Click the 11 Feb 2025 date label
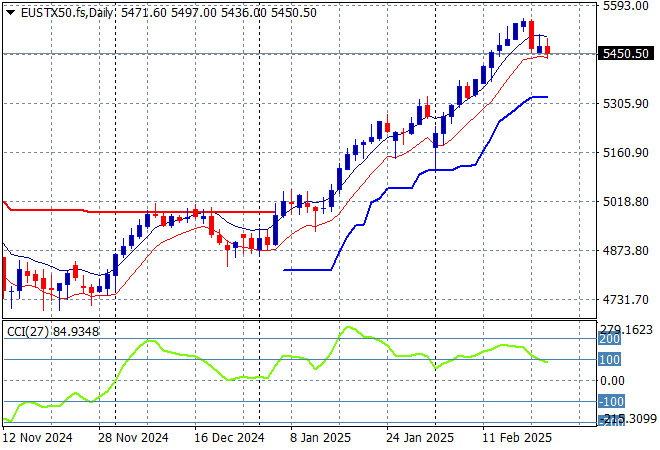This screenshot has height=450, width=660. 514,438
